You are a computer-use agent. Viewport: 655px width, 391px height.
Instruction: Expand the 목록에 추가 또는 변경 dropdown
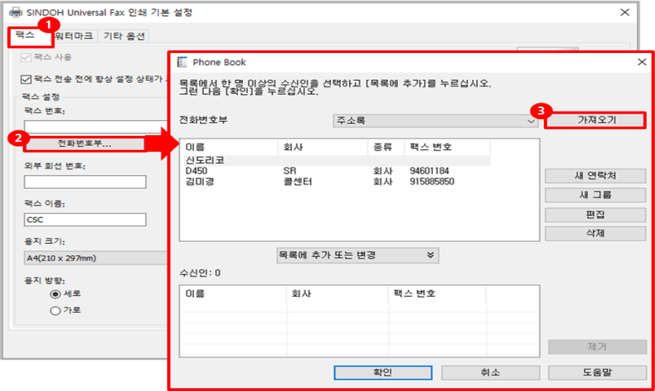tap(358, 255)
